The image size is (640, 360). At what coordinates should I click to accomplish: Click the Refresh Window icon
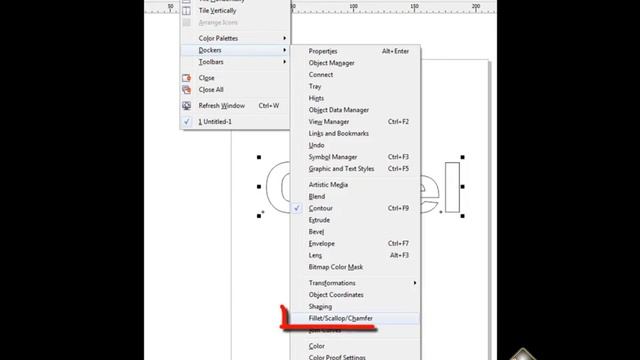coord(187,106)
